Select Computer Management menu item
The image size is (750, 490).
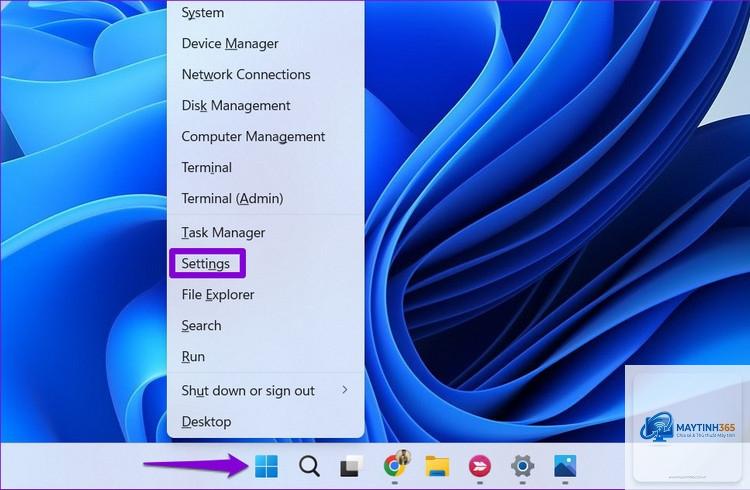[265, 137]
